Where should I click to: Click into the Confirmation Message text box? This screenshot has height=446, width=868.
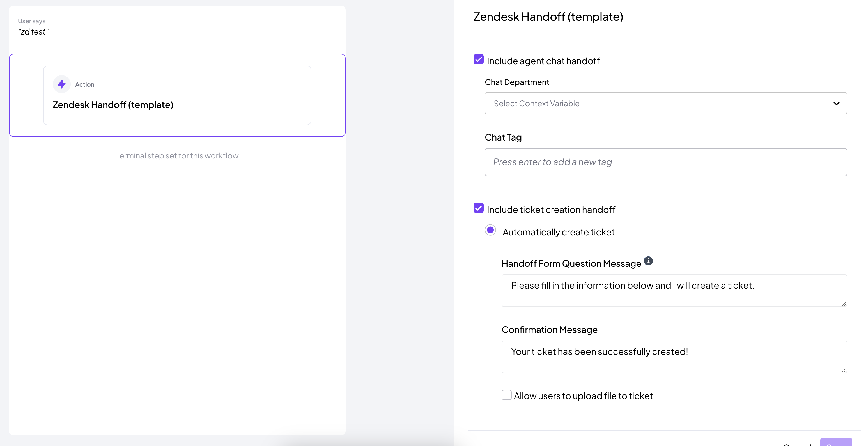pyautogui.click(x=674, y=357)
